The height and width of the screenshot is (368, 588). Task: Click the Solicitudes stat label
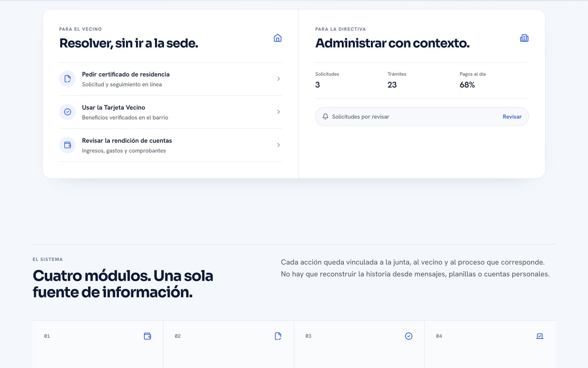tap(327, 74)
